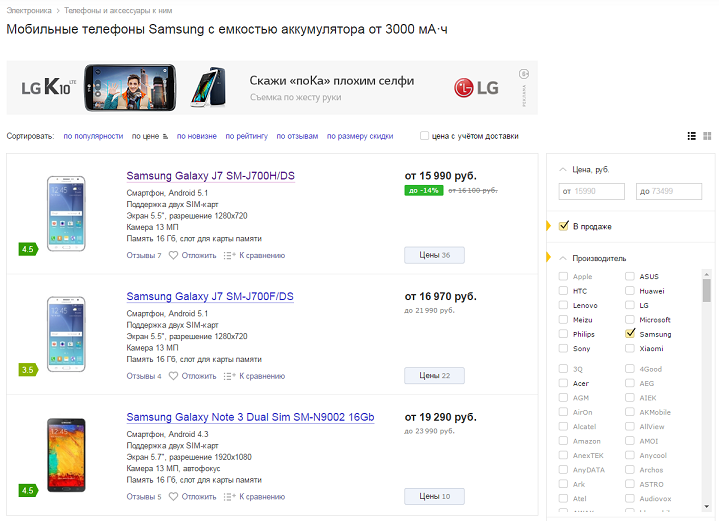
Task: Click Цены 10 button
Action: [434, 496]
